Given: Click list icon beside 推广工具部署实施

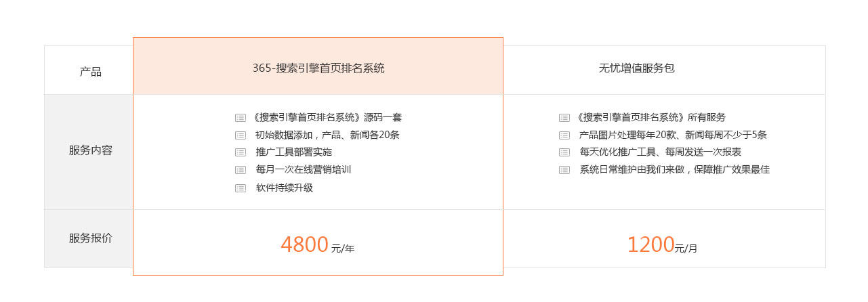Looking at the screenshot, I should pos(241,152).
